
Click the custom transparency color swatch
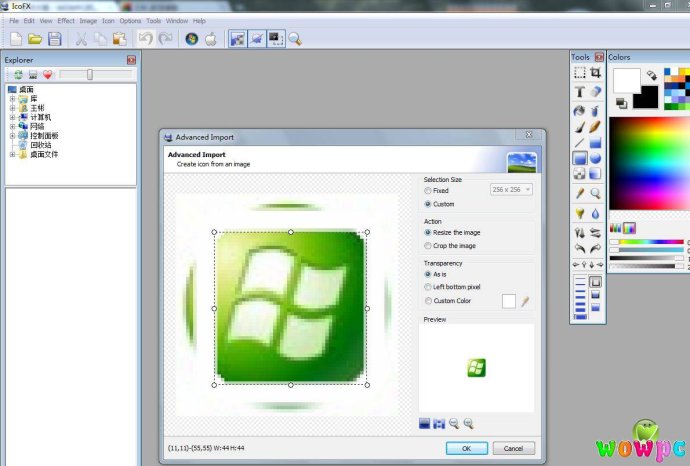click(509, 301)
